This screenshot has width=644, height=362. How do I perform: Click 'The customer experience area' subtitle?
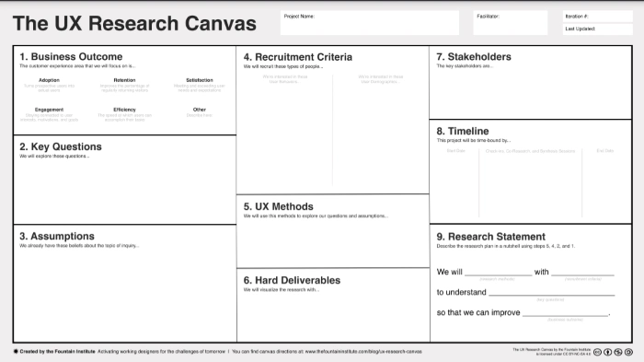coord(77,66)
